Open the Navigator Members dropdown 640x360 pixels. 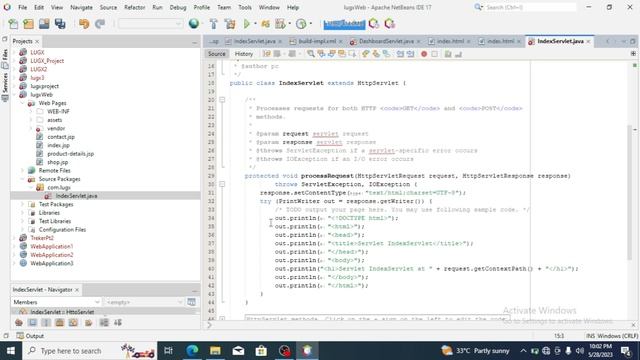(56, 302)
